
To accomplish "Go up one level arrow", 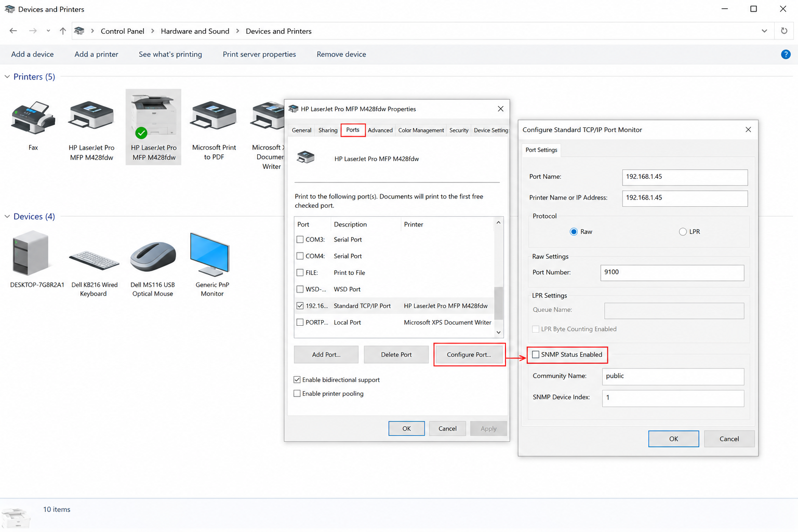I will (x=63, y=31).
